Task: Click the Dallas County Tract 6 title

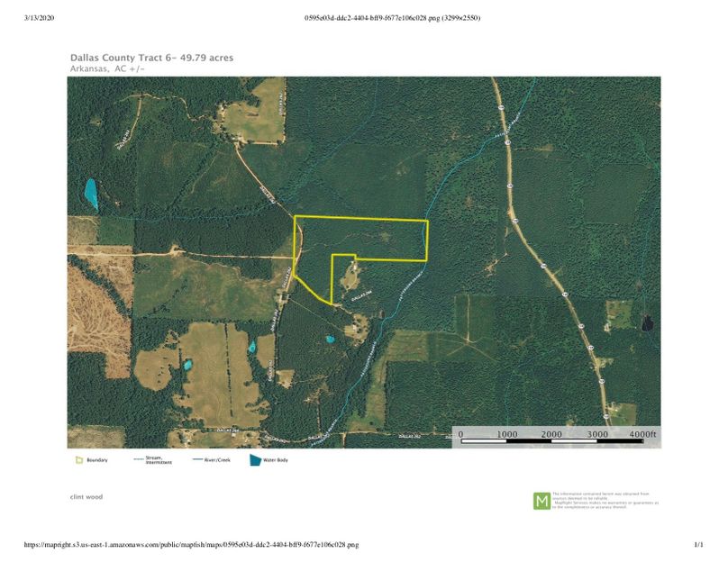Action: (151, 57)
